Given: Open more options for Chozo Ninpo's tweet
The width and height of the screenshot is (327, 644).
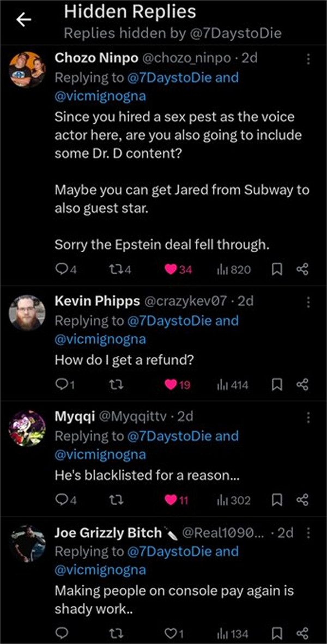Looking at the screenshot, I should tap(308, 59).
